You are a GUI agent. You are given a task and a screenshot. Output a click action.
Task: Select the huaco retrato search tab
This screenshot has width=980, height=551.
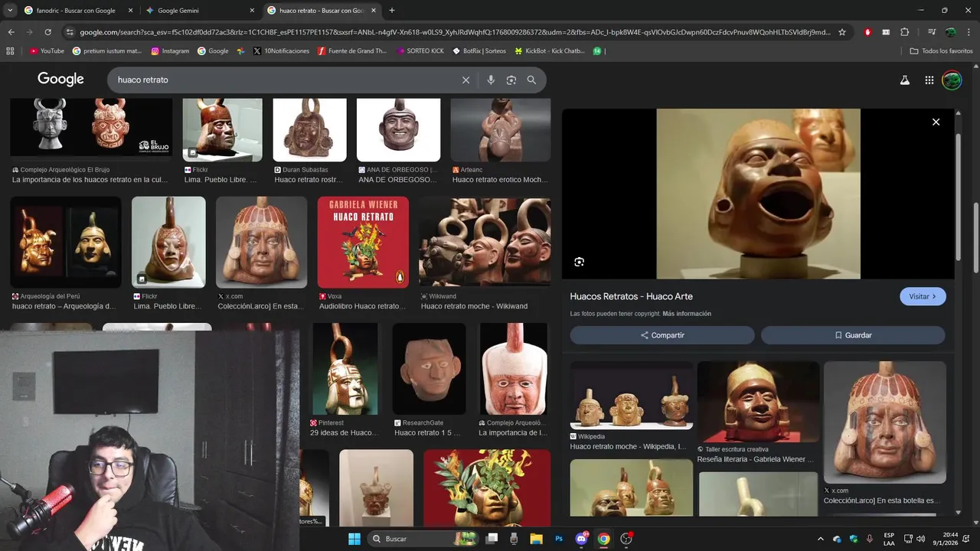(322, 11)
